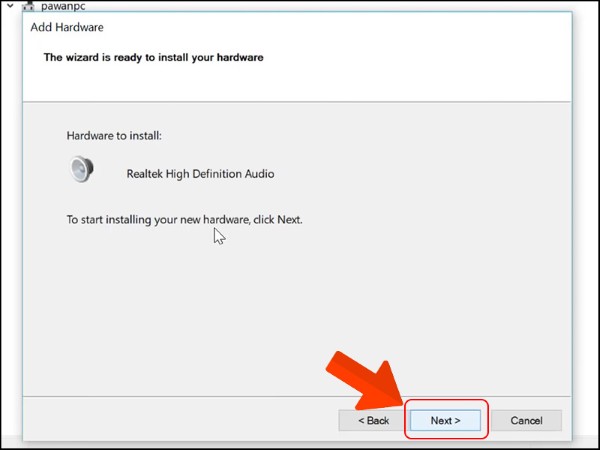
Task: Click the 'To start installing' instruction text
Action: (x=184, y=219)
